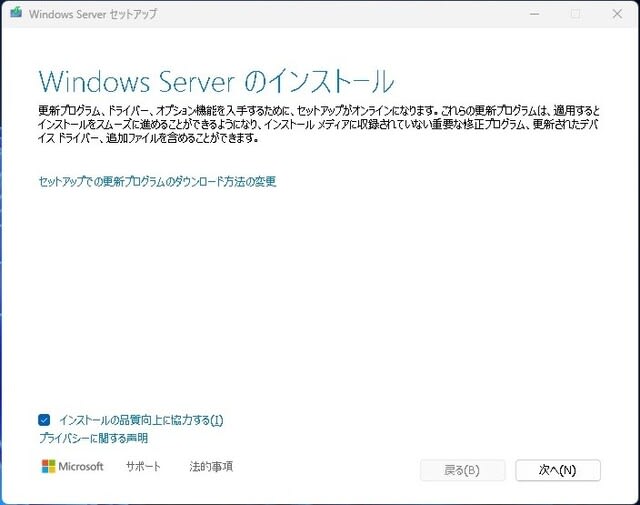Minimize the setup window
This screenshot has width=640, height=505.
pyautogui.click(x=535, y=14)
